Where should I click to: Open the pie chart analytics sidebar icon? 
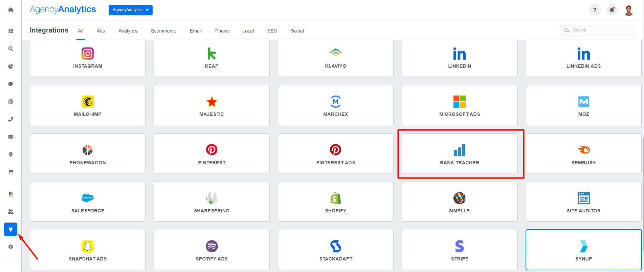click(10, 66)
